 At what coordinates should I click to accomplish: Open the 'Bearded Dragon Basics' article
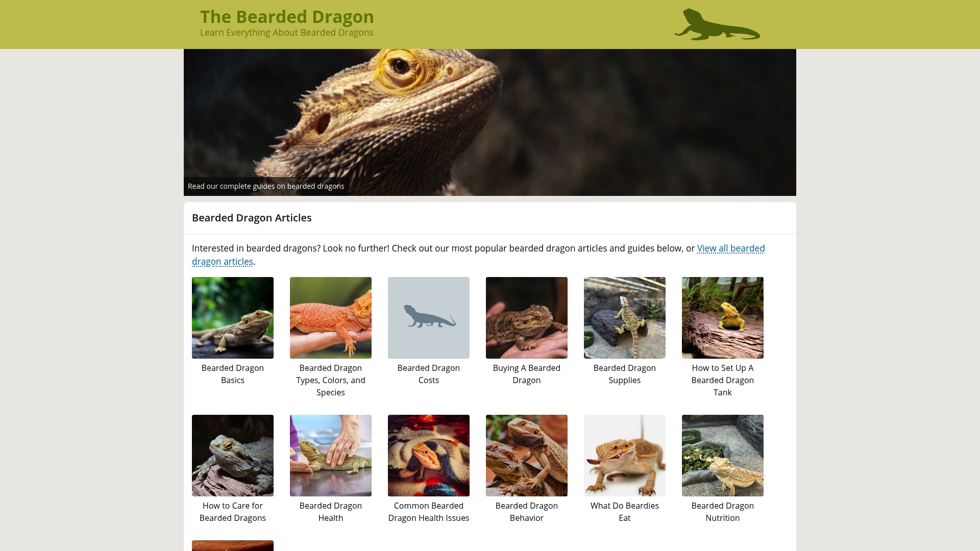(x=232, y=374)
